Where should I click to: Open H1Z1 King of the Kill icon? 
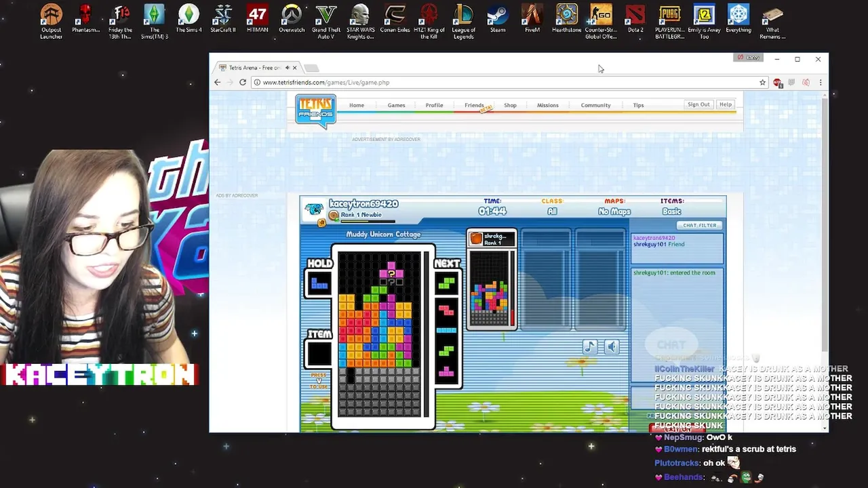coord(429,22)
